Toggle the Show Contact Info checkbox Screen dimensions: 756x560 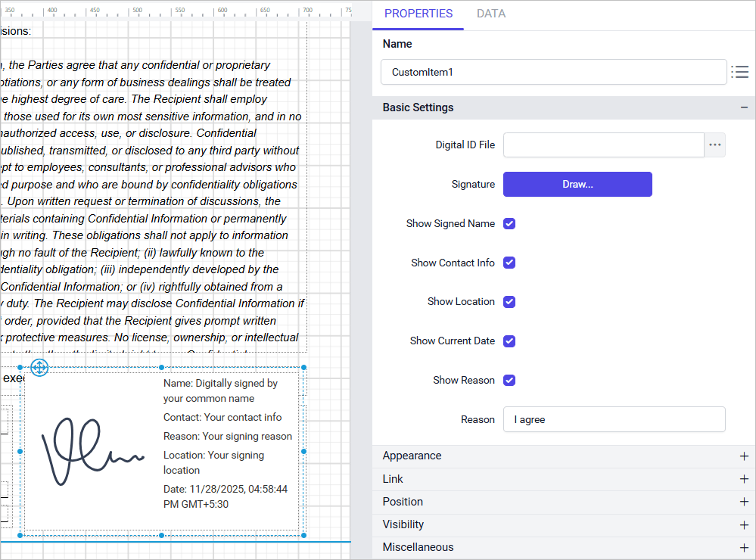(x=509, y=263)
